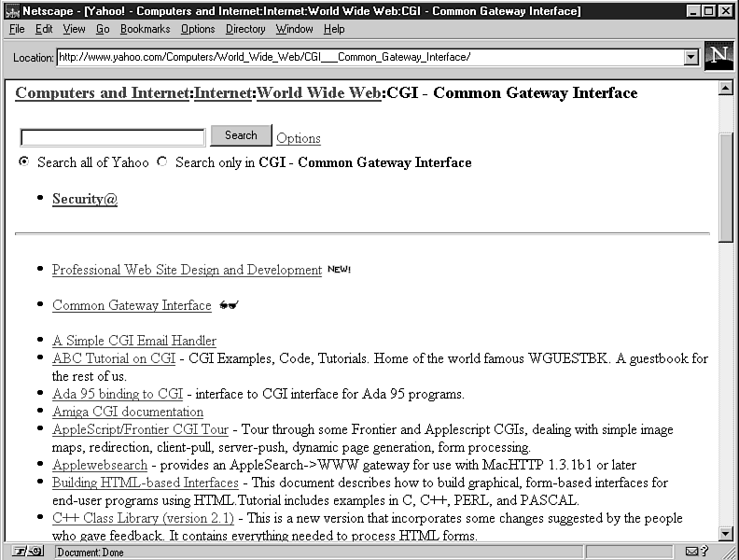Open the Applewebsearch link
739x560 pixels.
100,465
